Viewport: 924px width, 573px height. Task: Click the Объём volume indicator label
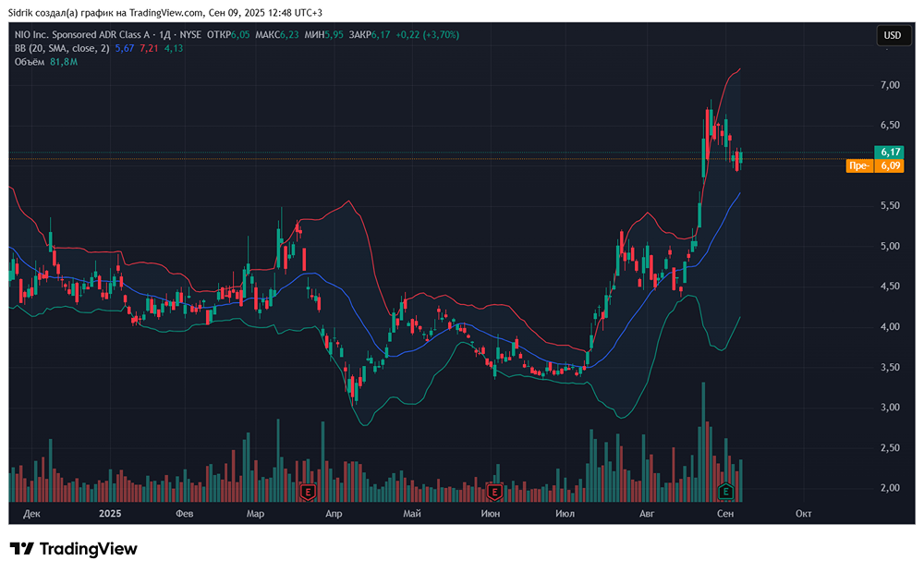click(x=30, y=62)
